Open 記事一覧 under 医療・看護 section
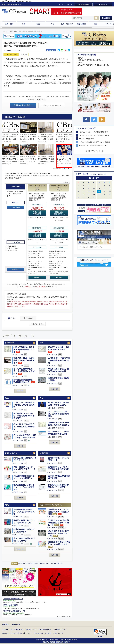 click(20, 391)
